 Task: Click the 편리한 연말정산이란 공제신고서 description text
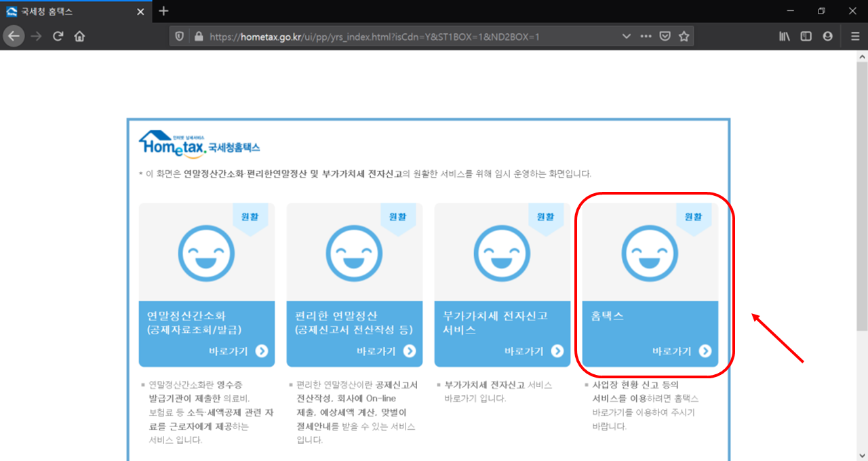(357, 412)
